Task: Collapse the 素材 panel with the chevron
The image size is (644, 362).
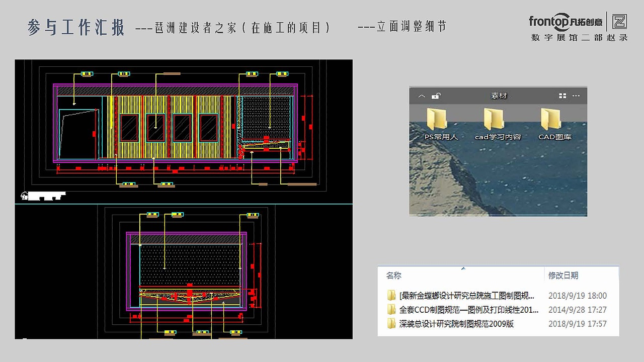Action: pos(422,96)
